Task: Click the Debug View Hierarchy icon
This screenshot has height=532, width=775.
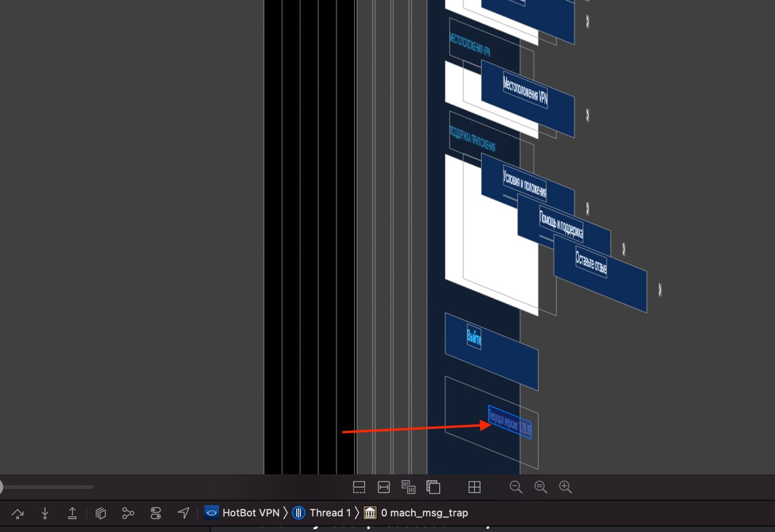Action: (101, 513)
